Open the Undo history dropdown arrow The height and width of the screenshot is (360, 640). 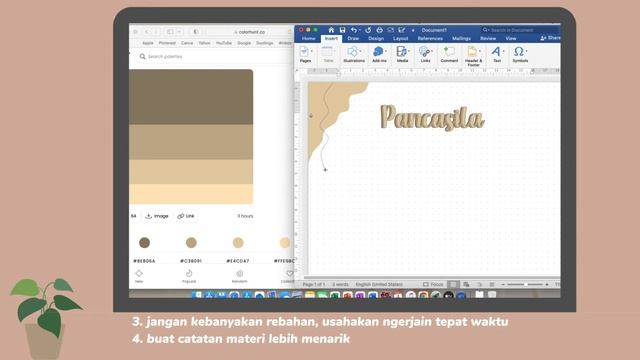360,30
